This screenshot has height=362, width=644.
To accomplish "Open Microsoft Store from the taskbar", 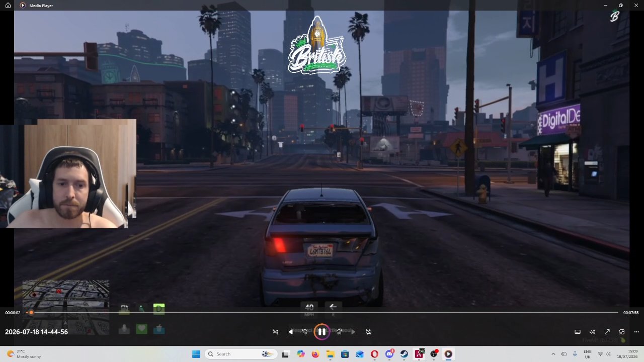I will (x=345, y=354).
